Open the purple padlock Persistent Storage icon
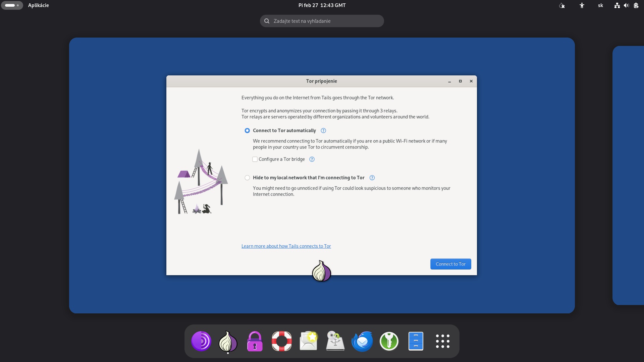This screenshot has height=362, width=644. point(255,341)
